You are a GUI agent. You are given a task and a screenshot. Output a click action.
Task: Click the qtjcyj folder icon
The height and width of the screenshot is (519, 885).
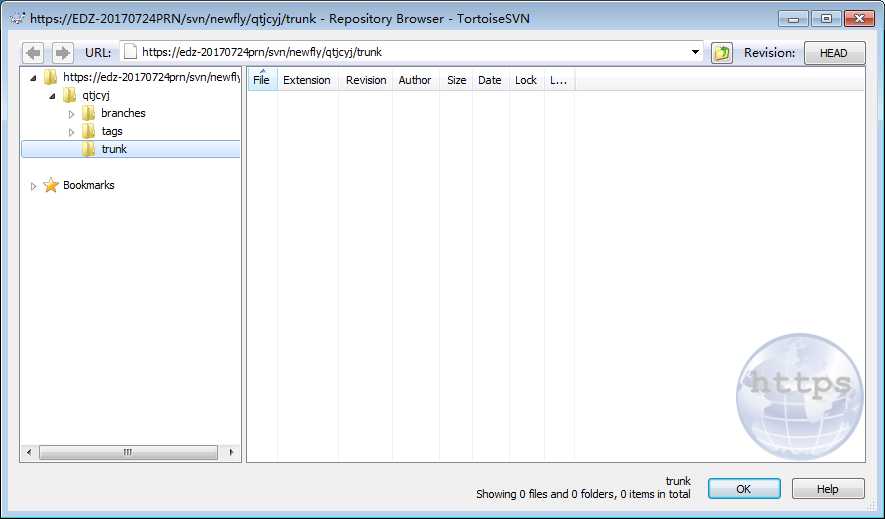(x=69, y=95)
